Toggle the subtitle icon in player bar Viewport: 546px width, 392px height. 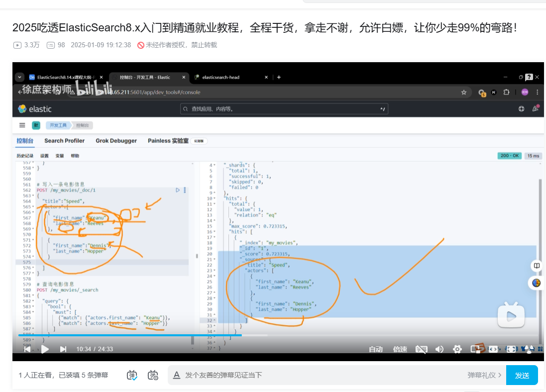422,349
